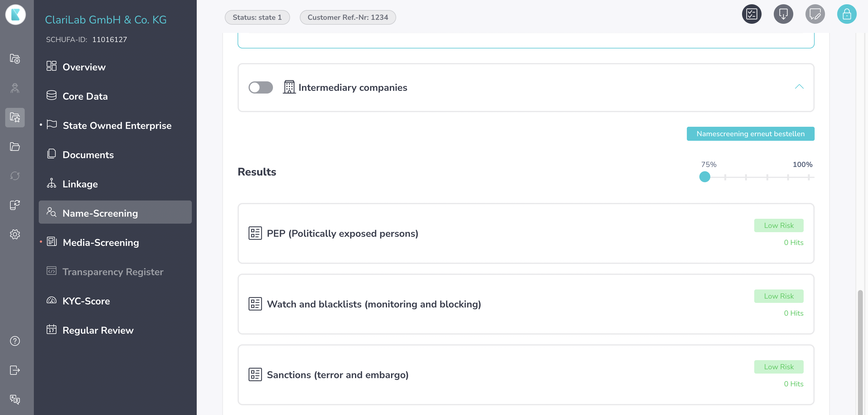Screen dimensions: 868x415
Task: Set threshold slider to the 100% end
Action: point(809,177)
